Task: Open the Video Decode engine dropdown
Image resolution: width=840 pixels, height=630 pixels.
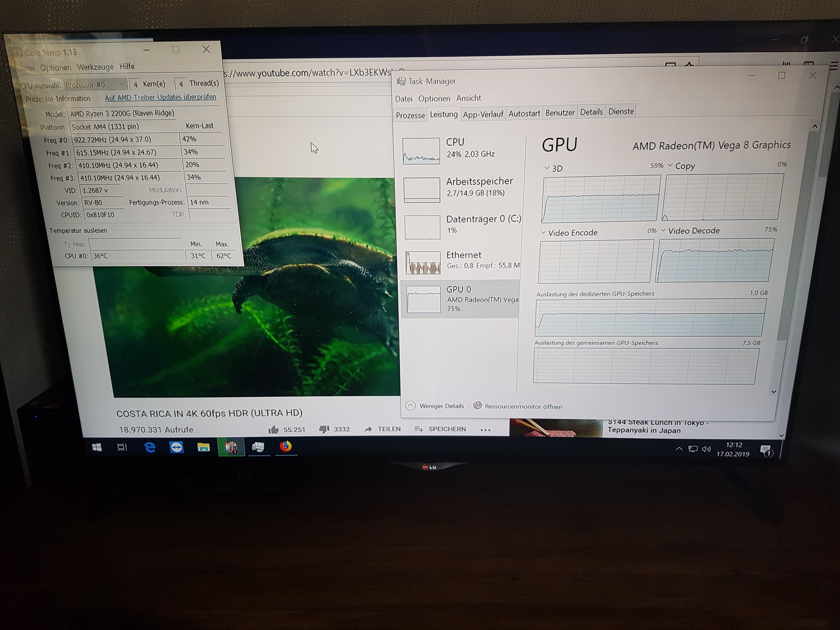Action: pyautogui.click(x=663, y=231)
